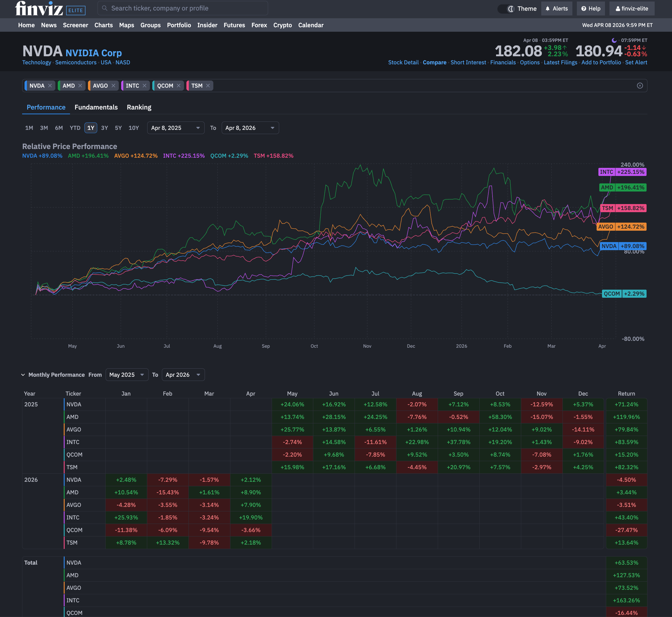This screenshot has height=617, width=672.
Task: Open the May 2025 month dropdown
Action: click(127, 375)
